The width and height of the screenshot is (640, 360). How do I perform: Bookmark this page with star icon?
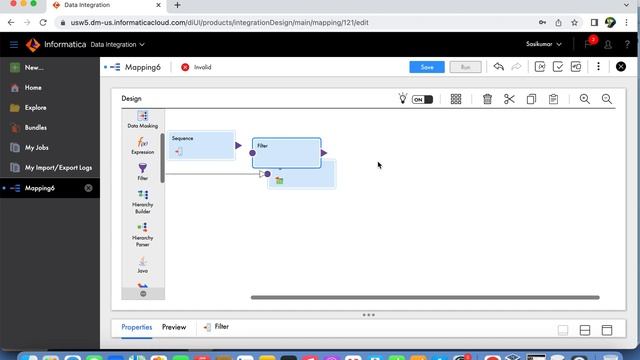574,22
